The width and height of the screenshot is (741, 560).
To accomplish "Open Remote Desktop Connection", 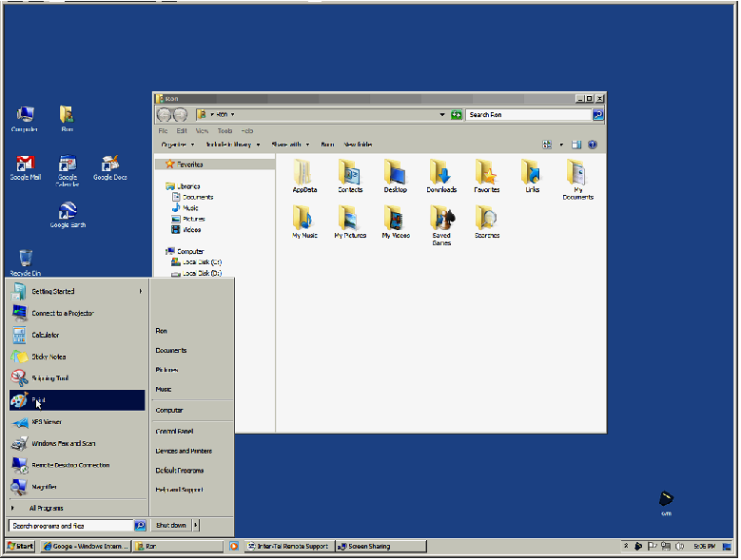I will 69,465.
